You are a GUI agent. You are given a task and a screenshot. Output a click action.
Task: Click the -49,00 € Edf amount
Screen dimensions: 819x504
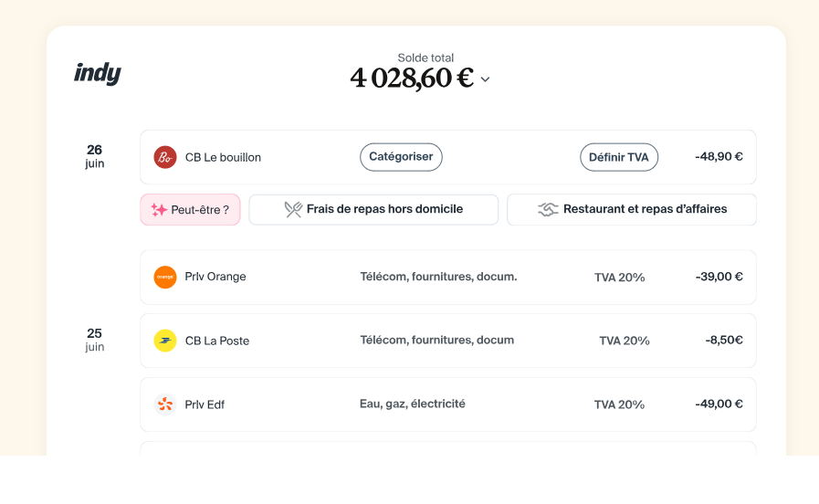point(719,404)
